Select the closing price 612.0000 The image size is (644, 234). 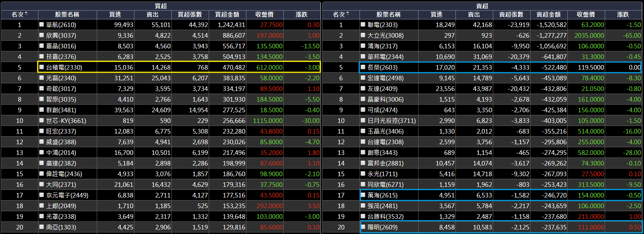[270, 67]
